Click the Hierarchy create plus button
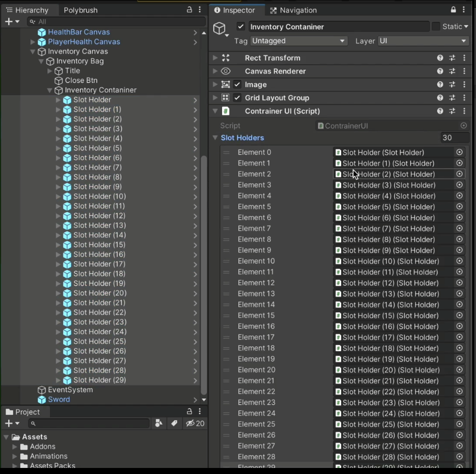The width and height of the screenshot is (476, 474). click(8, 21)
